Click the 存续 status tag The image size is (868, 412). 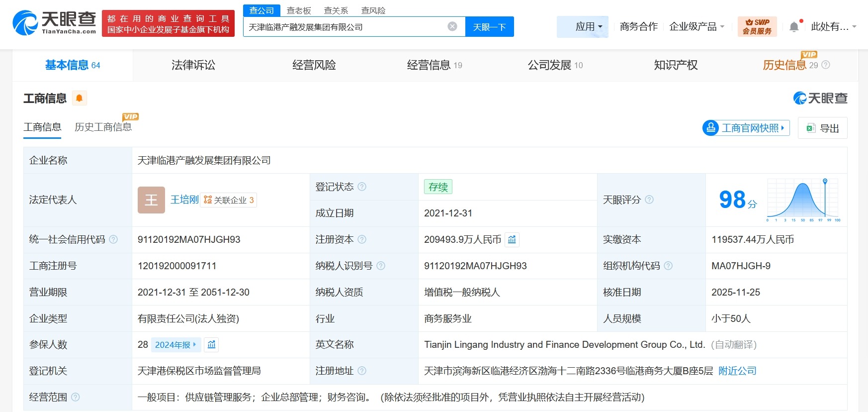[438, 187]
